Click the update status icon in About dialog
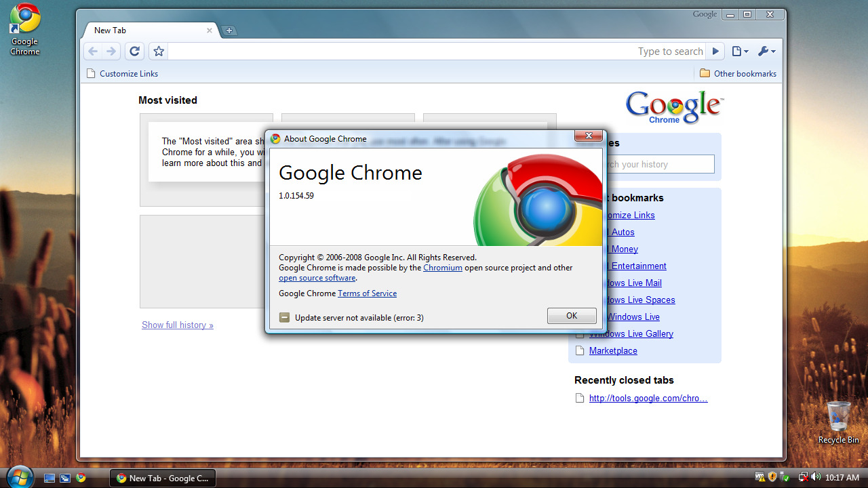Screen dimensions: 868x488 (284, 317)
